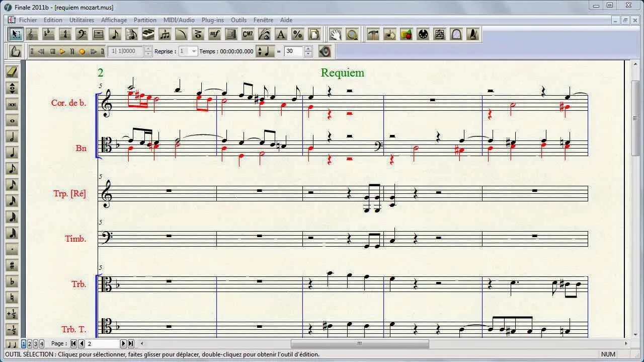Select the HyperScribe keyboard tool
644x362 pixels.
148,34
